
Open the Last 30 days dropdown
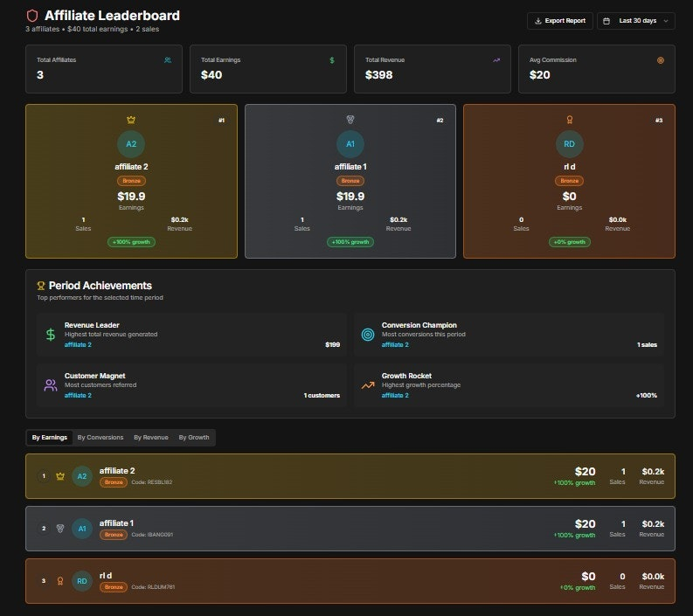[x=635, y=20]
